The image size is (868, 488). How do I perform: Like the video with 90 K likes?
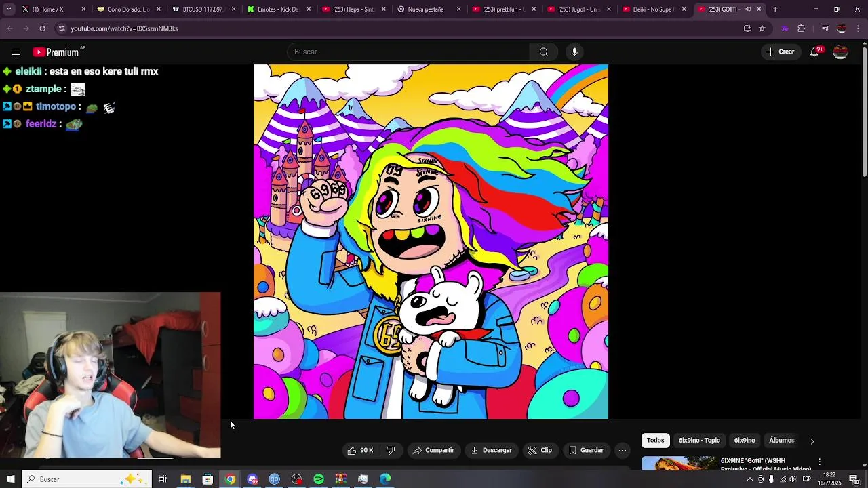(x=360, y=450)
